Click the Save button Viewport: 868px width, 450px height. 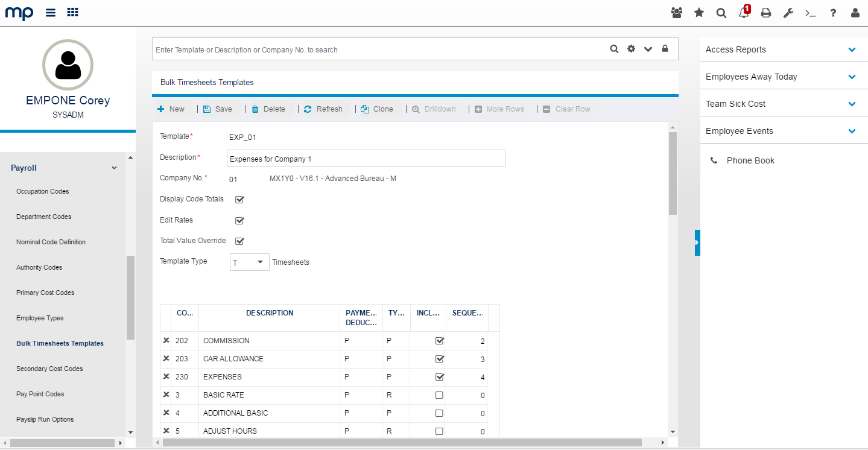tap(218, 109)
